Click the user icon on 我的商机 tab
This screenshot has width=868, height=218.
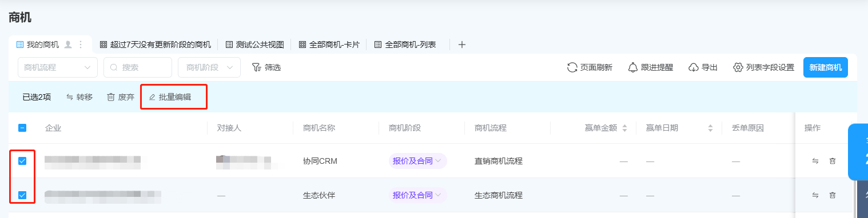tap(68, 45)
